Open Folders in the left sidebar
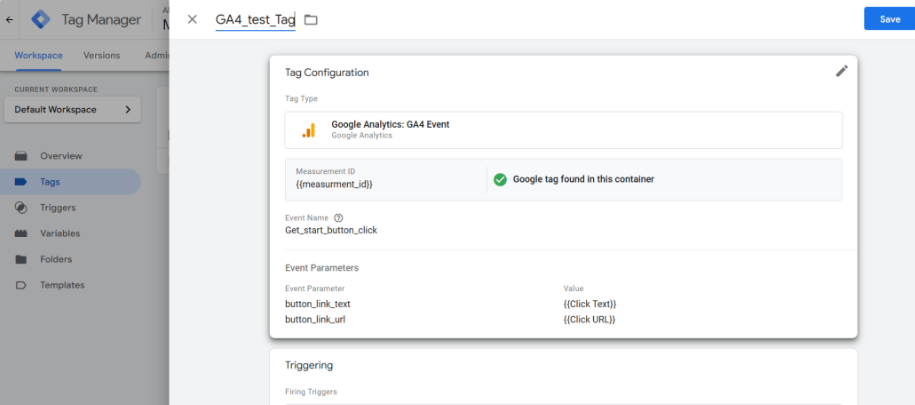The image size is (915, 405). pos(56,259)
